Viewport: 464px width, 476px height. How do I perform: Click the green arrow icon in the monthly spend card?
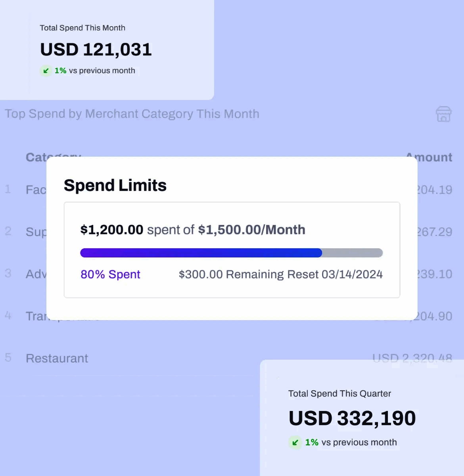46,71
